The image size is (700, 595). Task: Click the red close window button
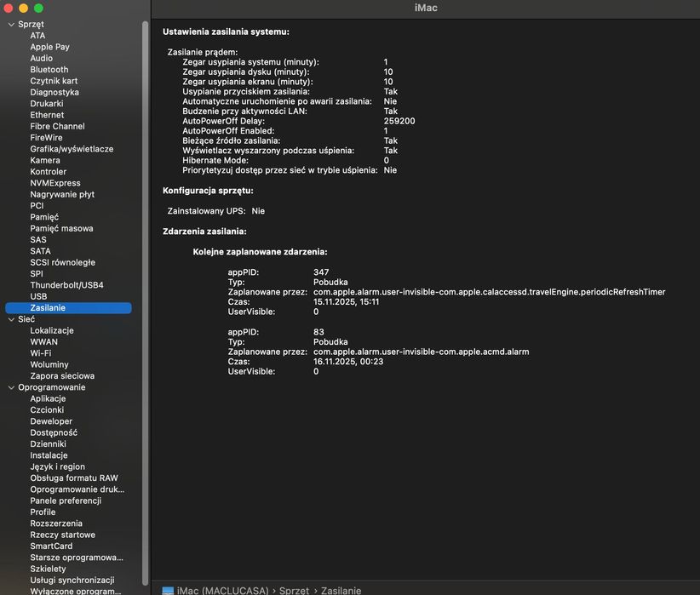click(9, 8)
